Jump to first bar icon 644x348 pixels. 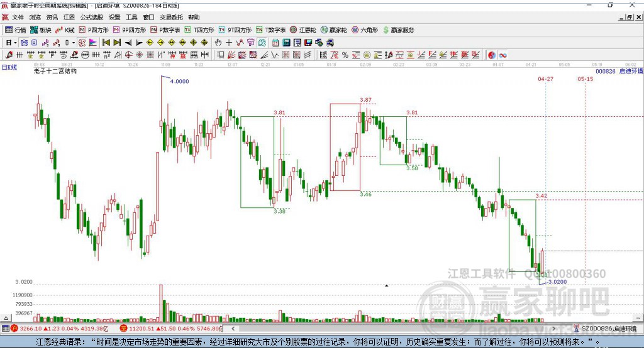106,43
